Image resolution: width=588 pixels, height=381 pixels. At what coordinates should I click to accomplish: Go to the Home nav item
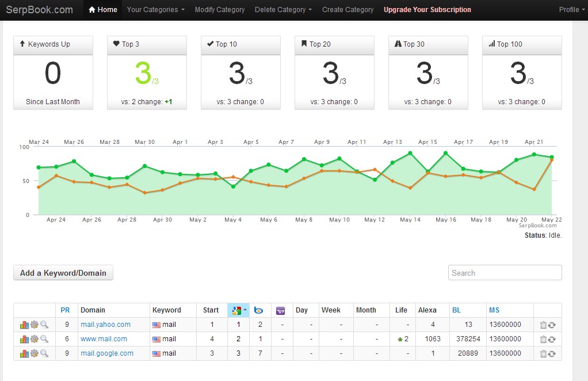(x=103, y=10)
